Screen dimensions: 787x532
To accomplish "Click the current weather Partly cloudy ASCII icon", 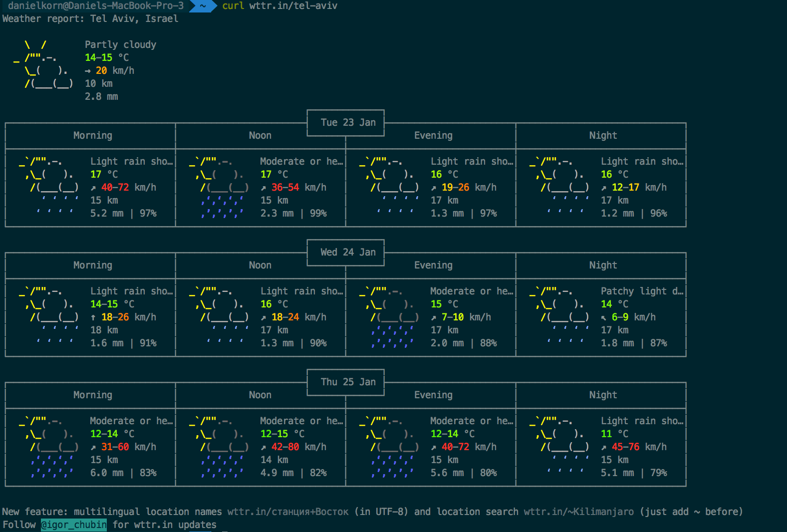I will pos(43,64).
